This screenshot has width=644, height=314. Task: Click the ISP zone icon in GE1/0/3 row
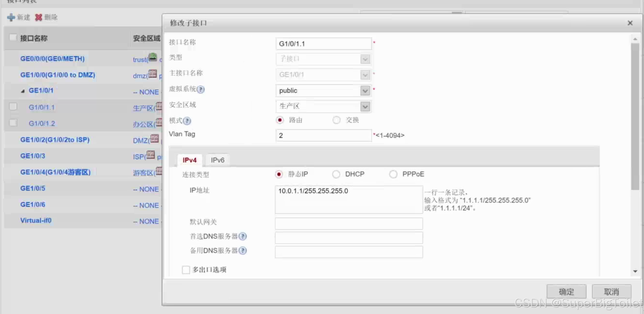pyautogui.click(x=151, y=155)
